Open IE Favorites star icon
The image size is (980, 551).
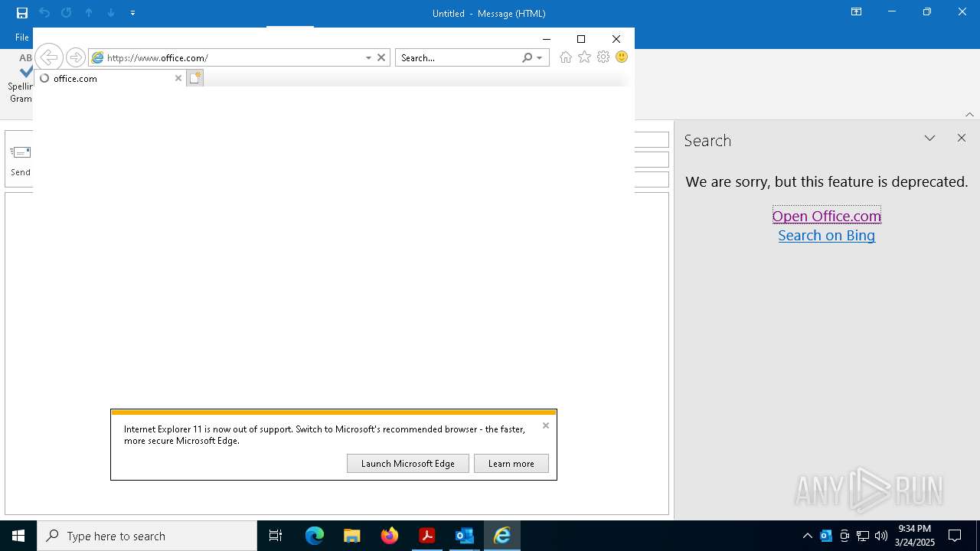585,57
